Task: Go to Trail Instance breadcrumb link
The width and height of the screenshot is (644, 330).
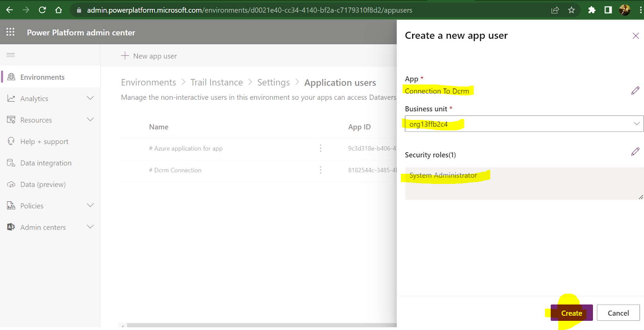Action: (217, 82)
